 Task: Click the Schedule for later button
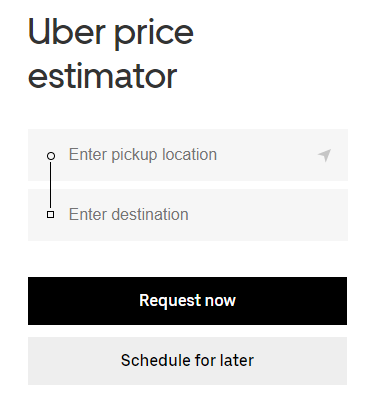tap(187, 361)
